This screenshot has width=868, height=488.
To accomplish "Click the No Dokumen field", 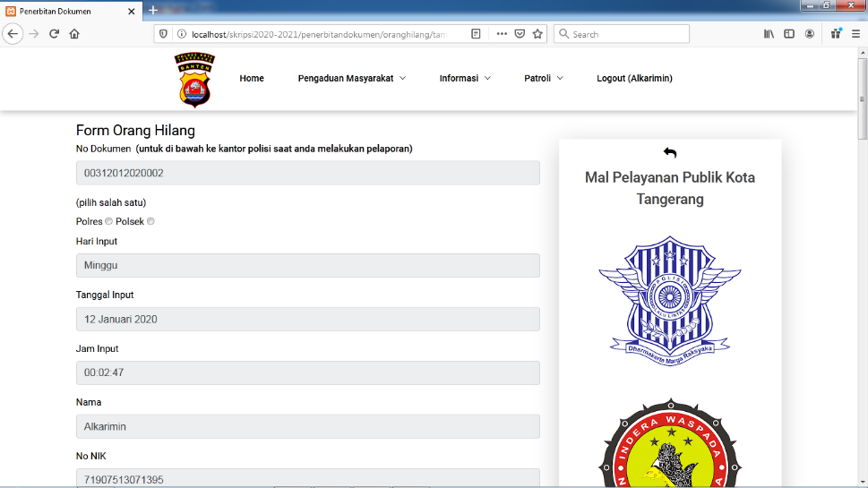I will [308, 173].
